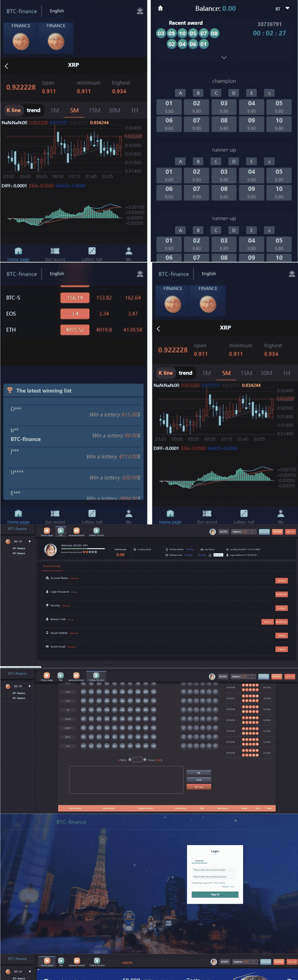Open Bet record icon in BTC-S list screen
The height and width of the screenshot is (980, 298).
(55, 513)
